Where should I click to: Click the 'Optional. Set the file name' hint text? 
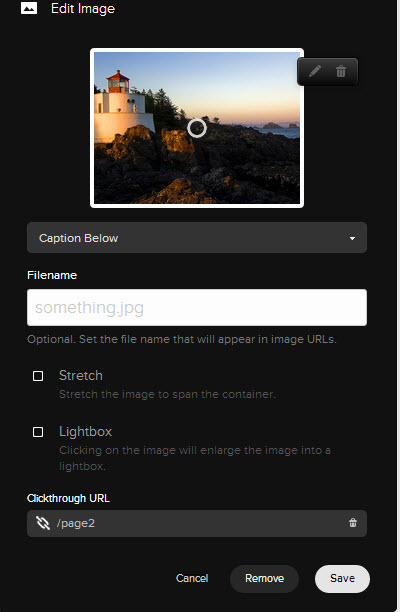click(182, 339)
